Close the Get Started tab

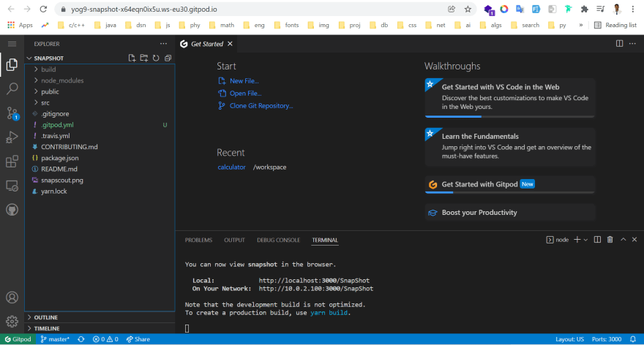(x=230, y=44)
